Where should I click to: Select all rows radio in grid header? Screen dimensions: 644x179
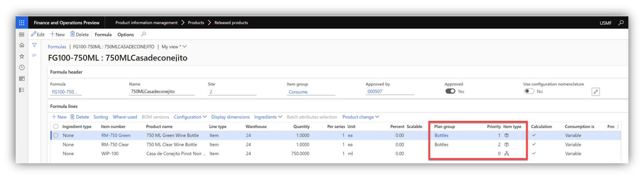[56, 126]
